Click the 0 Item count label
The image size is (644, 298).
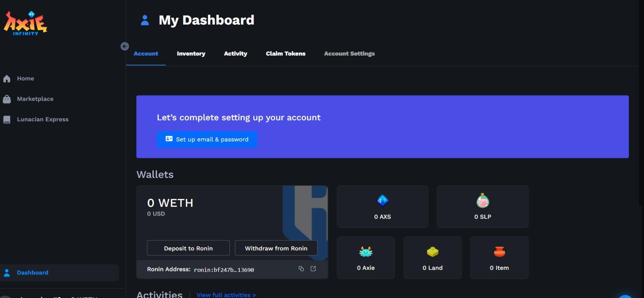point(499,268)
